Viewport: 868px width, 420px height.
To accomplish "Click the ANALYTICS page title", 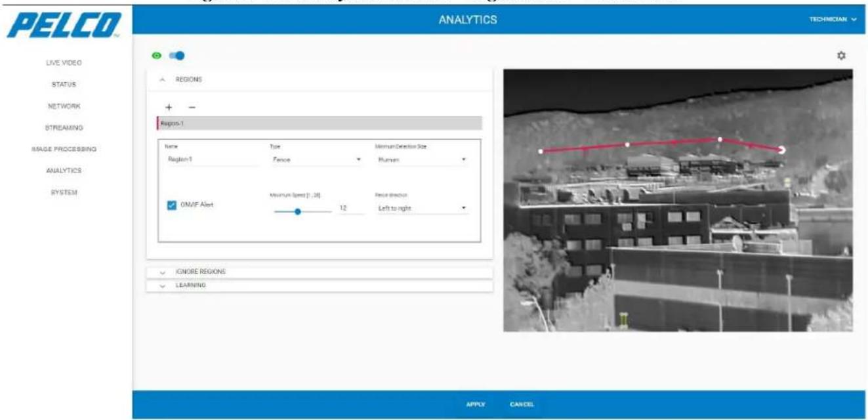I will pos(468,20).
